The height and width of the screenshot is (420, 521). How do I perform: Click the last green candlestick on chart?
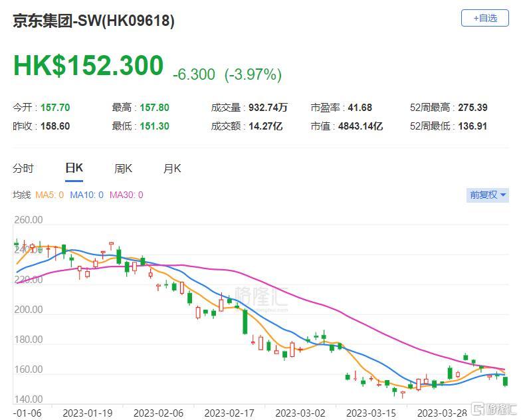(505, 381)
